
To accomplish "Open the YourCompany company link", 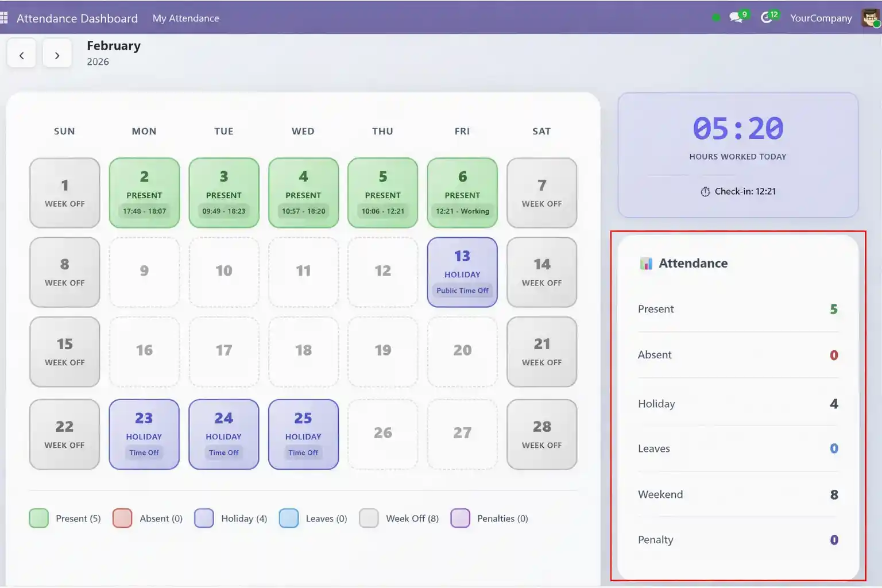I will [x=821, y=18].
